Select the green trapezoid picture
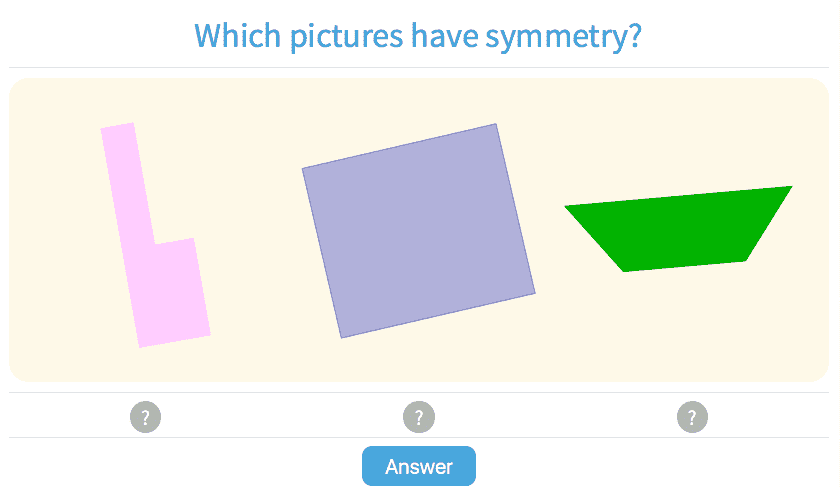 680,229
